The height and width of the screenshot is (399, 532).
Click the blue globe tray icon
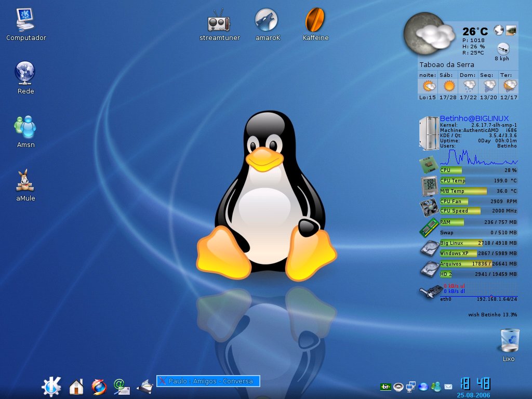[423, 387]
